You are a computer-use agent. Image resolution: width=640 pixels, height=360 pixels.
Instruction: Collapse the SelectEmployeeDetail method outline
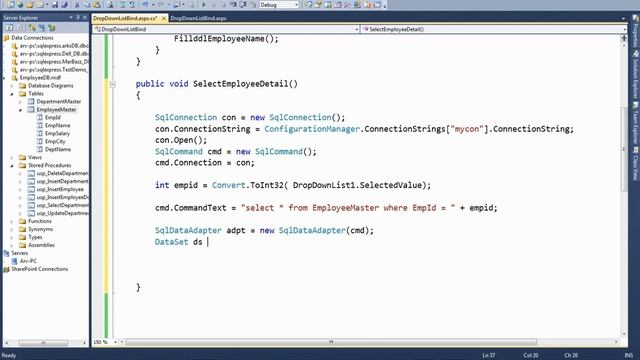(112, 84)
